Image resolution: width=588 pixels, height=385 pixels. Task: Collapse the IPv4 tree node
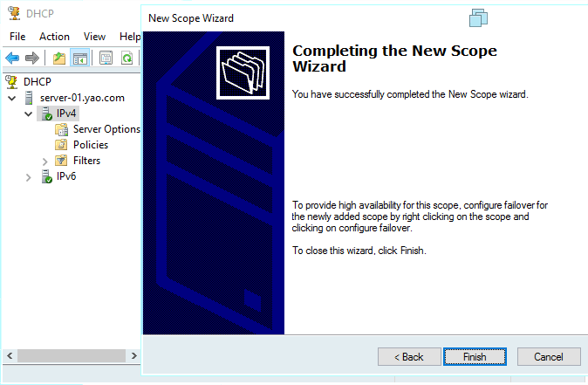coord(29,113)
